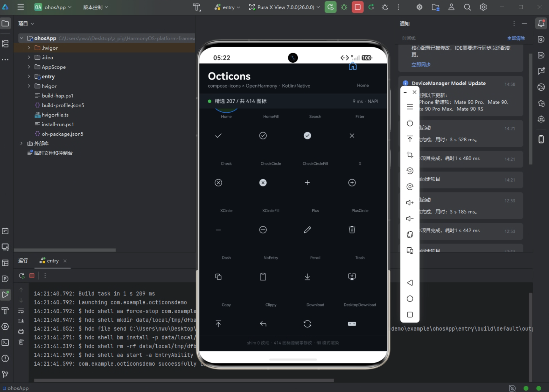Screen dimensions: 549x392
Task: Stop the running app with the red stop button
Action: [358, 7]
